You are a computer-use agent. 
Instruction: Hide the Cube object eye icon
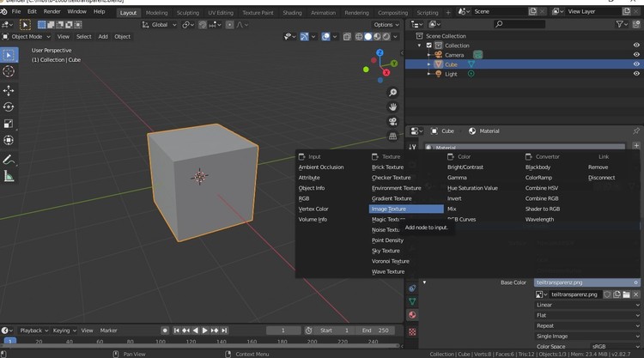(636, 64)
